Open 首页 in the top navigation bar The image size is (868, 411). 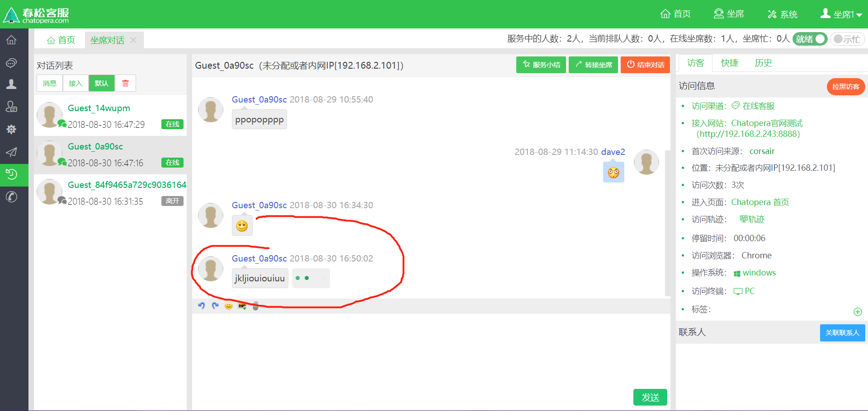[675, 14]
